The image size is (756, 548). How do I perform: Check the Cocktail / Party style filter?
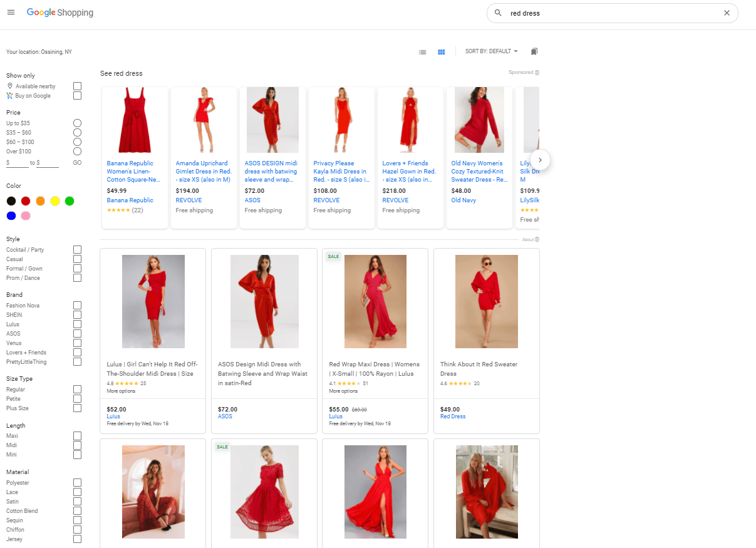click(x=77, y=249)
